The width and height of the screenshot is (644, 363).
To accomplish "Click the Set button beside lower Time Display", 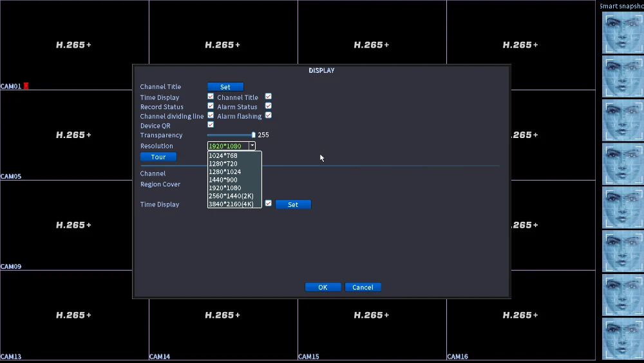I will pos(293,204).
